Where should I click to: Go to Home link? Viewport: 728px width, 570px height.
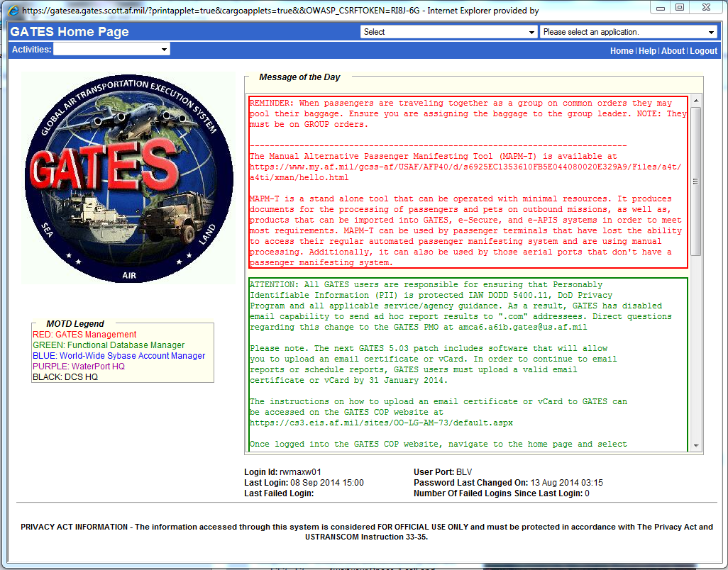(622, 51)
